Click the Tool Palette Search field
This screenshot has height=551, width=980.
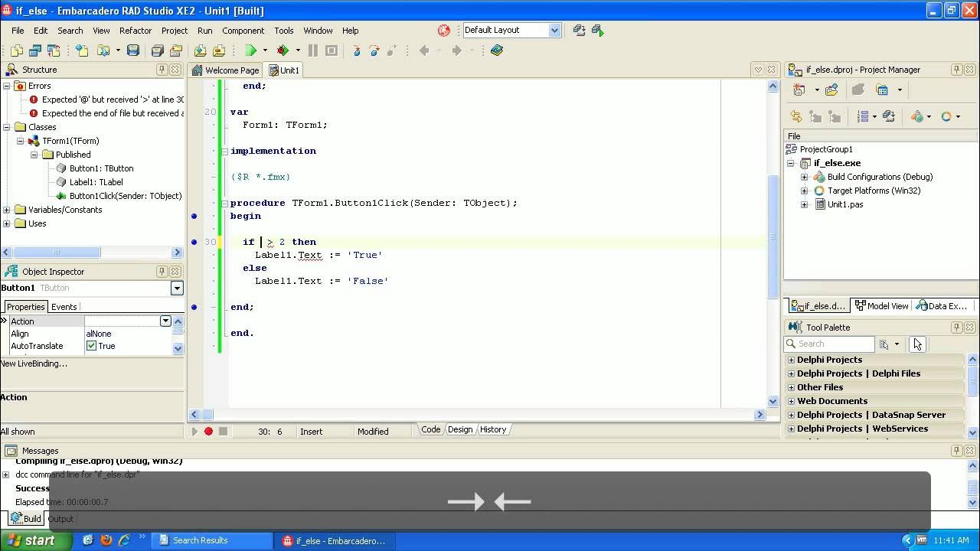coord(831,344)
